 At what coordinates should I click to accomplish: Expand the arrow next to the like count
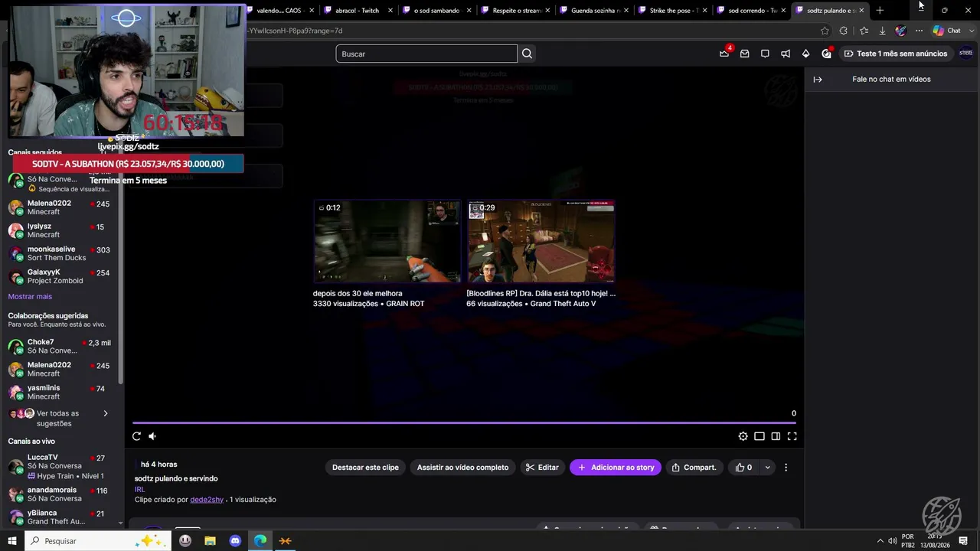767,468
